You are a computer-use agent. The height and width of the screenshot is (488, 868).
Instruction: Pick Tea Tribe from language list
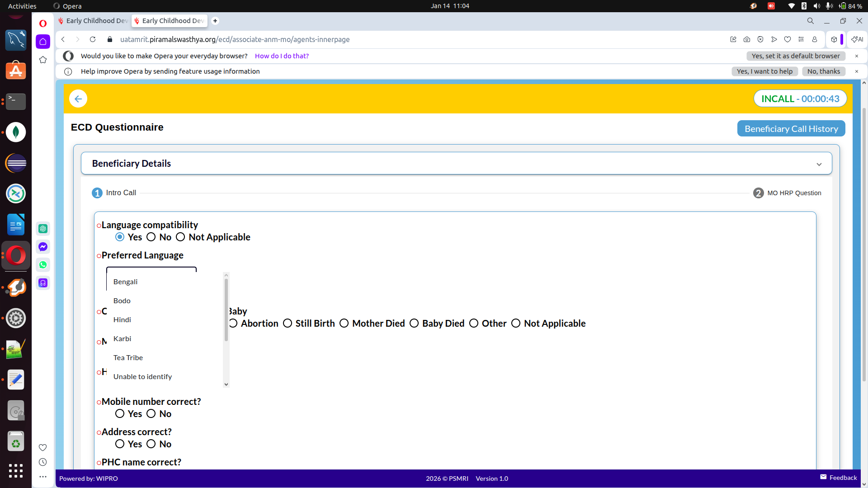click(x=128, y=358)
